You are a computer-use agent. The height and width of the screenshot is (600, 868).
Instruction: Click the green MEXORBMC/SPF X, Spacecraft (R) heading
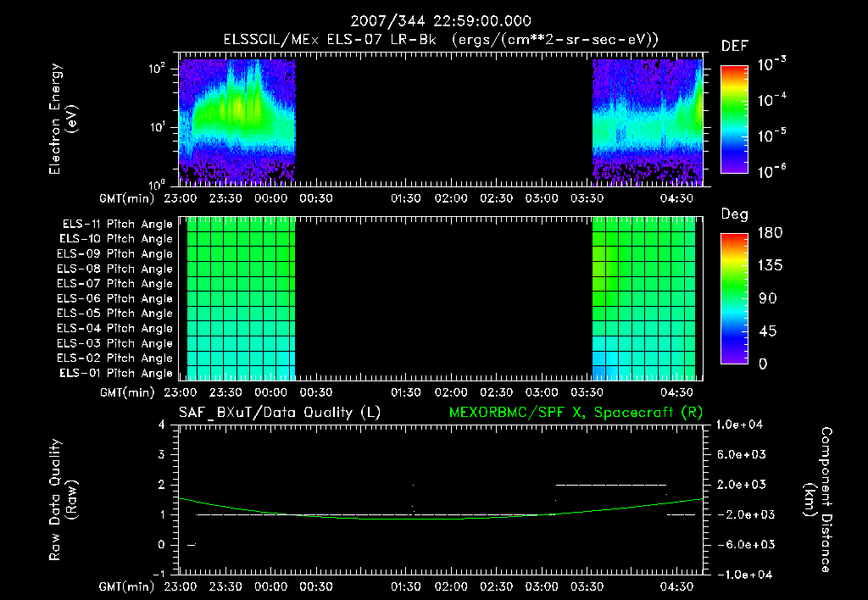click(x=576, y=413)
